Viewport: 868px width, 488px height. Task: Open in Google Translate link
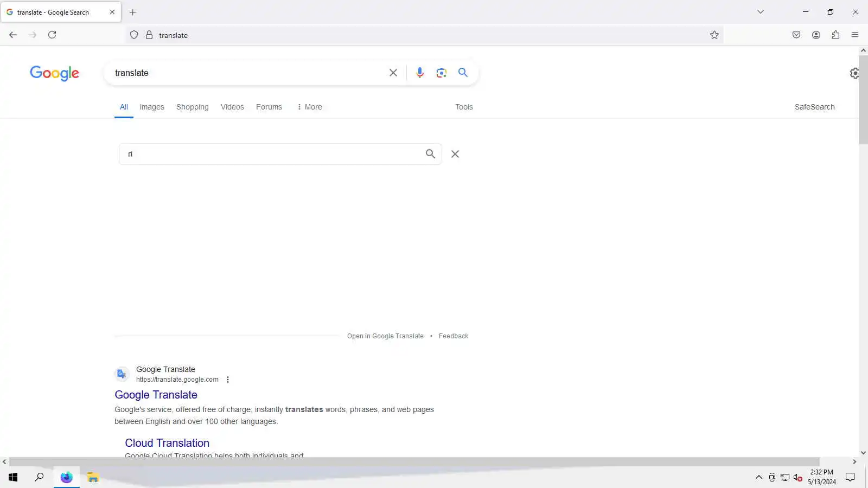click(385, 336)
